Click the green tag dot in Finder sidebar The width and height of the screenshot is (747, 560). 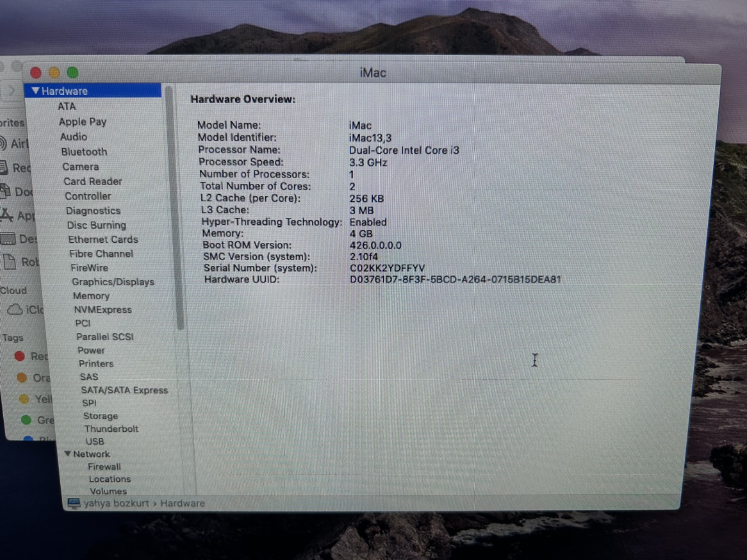coord(26,420)
